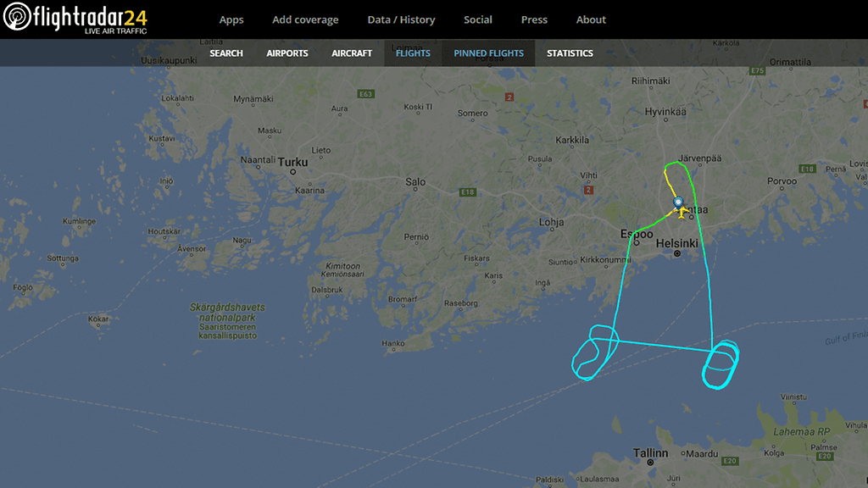868x488 pixels.
Task: Go to the Social menu item
Action: click(478, 20)
